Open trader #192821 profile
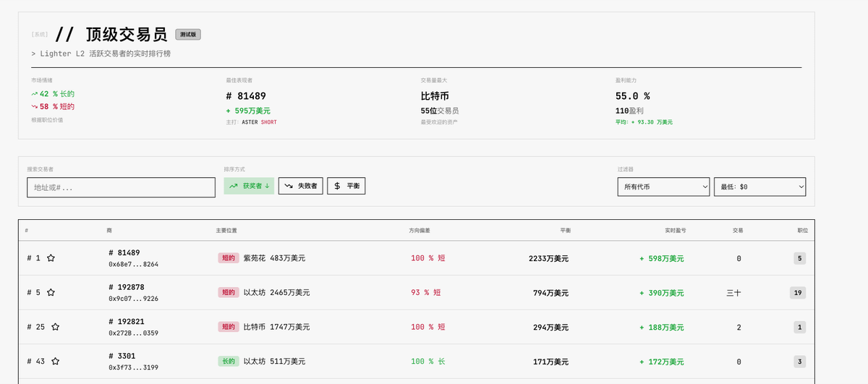The width and height of the screenshot is (868, 384). click(127, 321)
